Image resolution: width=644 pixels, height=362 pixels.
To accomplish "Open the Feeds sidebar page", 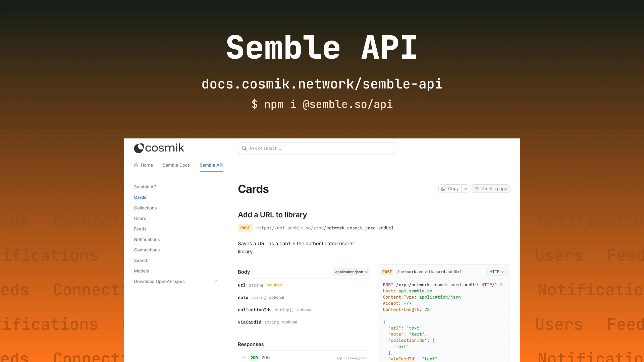I will point(140,229).
